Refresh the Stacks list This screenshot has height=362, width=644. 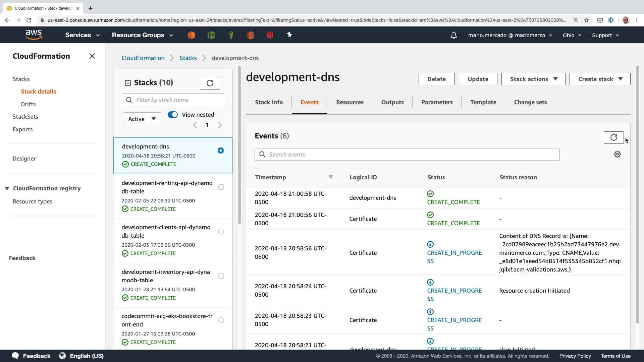pos(210,83)
